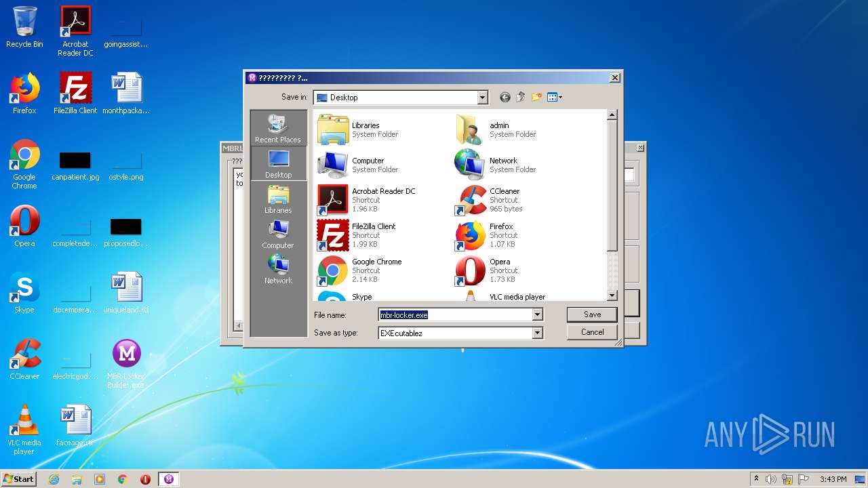Open Opera from the taskbar
868x488 pixels.
pos(145,479)
